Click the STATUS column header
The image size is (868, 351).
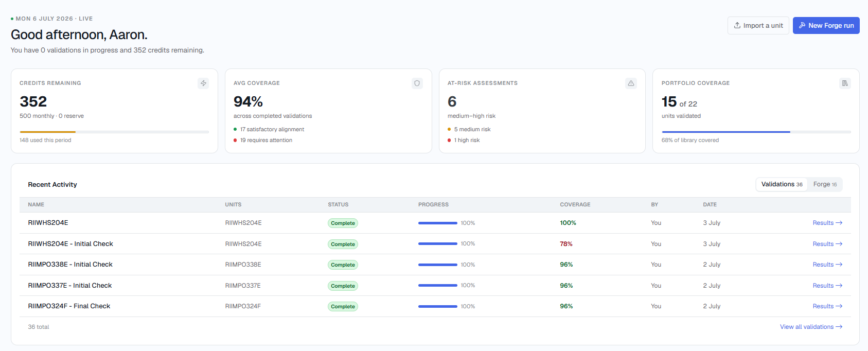(x=338, y=205)
